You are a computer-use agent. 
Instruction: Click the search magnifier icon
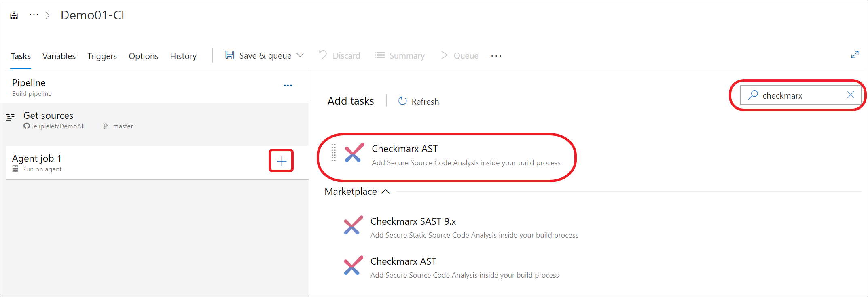753,95
